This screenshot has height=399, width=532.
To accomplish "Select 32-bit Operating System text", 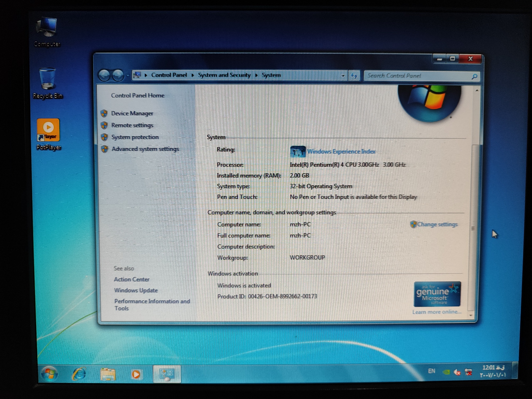I will pyautogui.click(x=321, y=186).
